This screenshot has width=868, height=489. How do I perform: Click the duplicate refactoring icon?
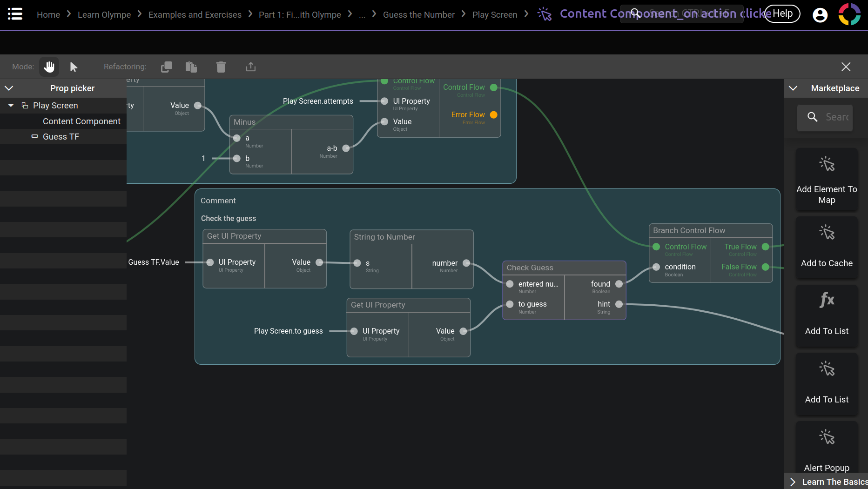coord(167,67)
